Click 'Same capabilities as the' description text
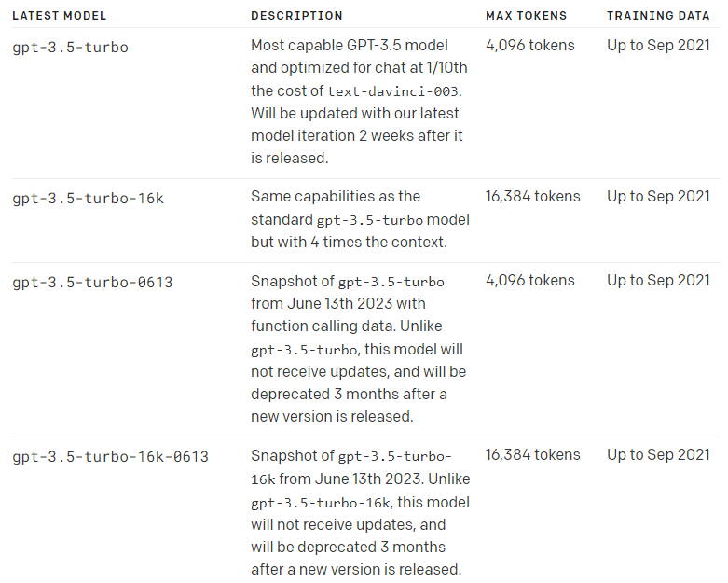This screenshot has width=728, height=583. [x=336, y=197]
